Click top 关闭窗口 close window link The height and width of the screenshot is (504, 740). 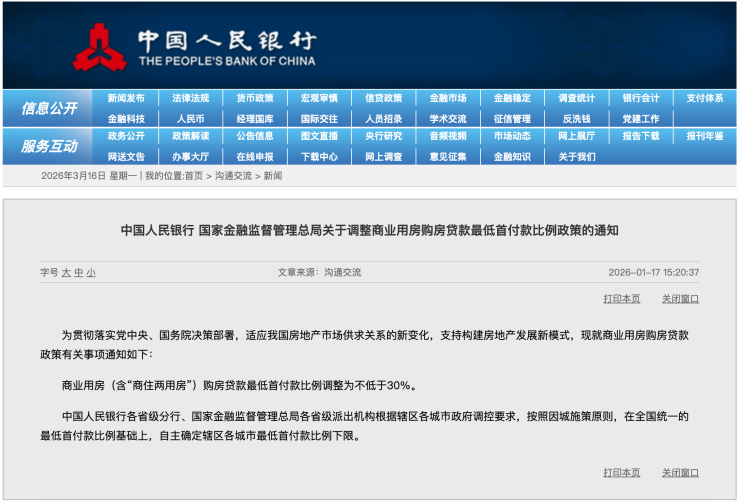point(680,298)
